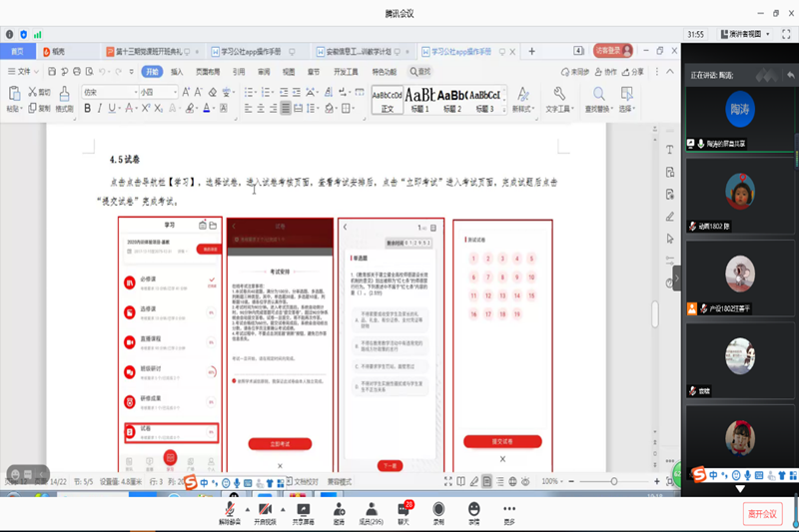Collapse the ribbon with the chevron
799x532 pixels.
click(x=670, y=72)
